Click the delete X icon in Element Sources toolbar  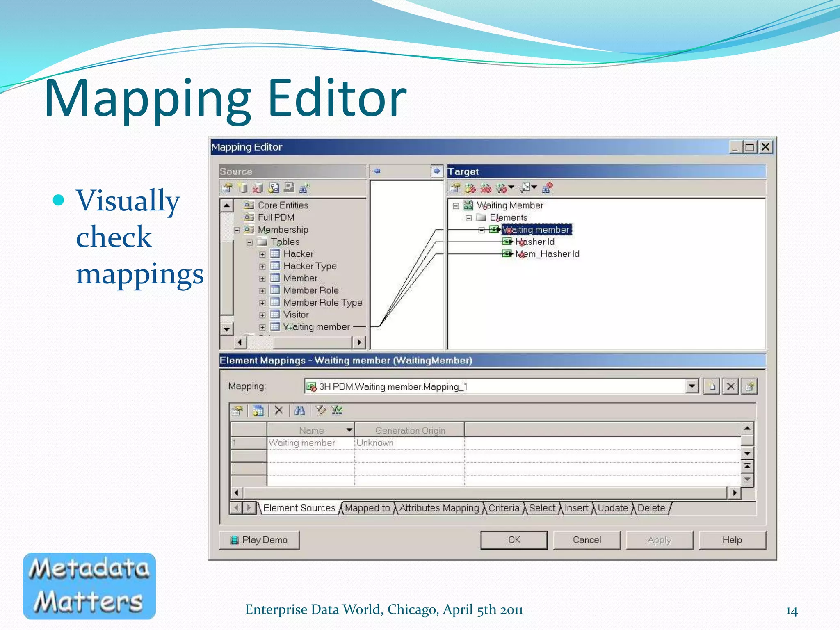[279, 410]
